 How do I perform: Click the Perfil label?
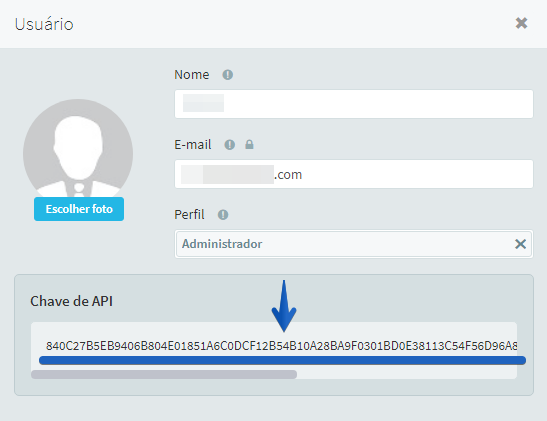[189, 215]
